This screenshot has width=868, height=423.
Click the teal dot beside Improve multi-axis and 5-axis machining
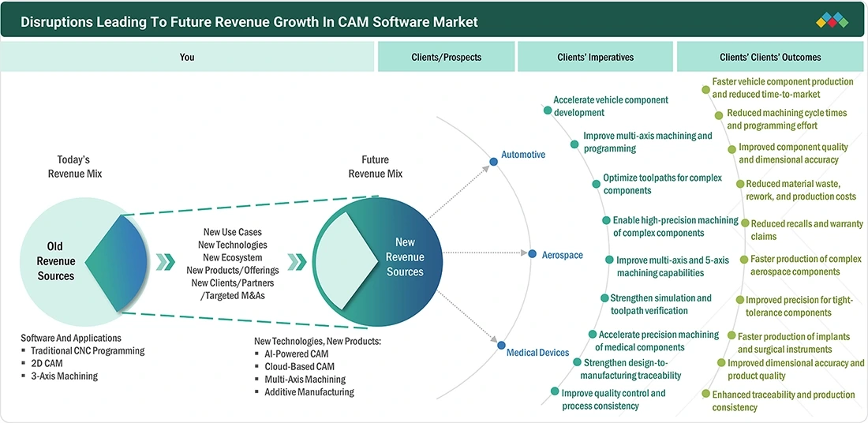(609, 260)
